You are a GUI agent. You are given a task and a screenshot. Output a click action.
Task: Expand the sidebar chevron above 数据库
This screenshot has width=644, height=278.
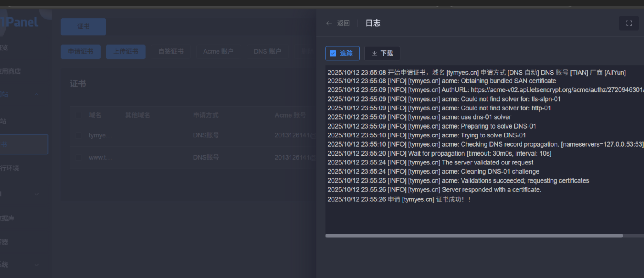click(37, 194)
